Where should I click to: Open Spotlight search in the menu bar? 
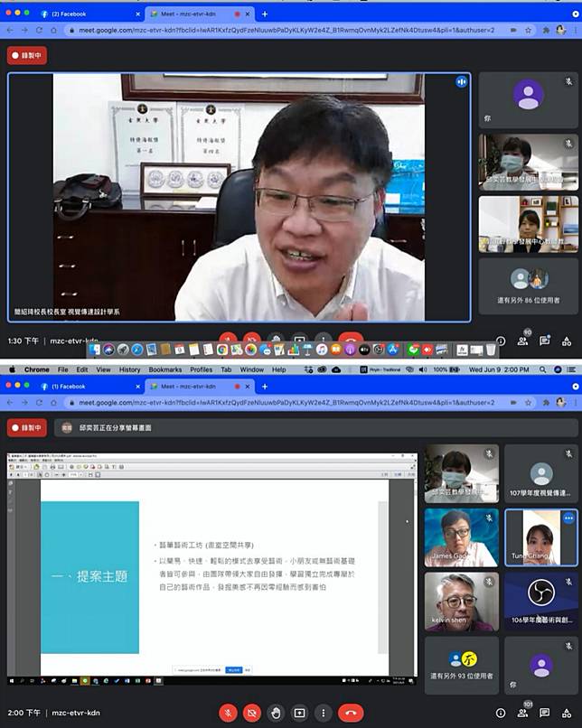click(542, 369)
